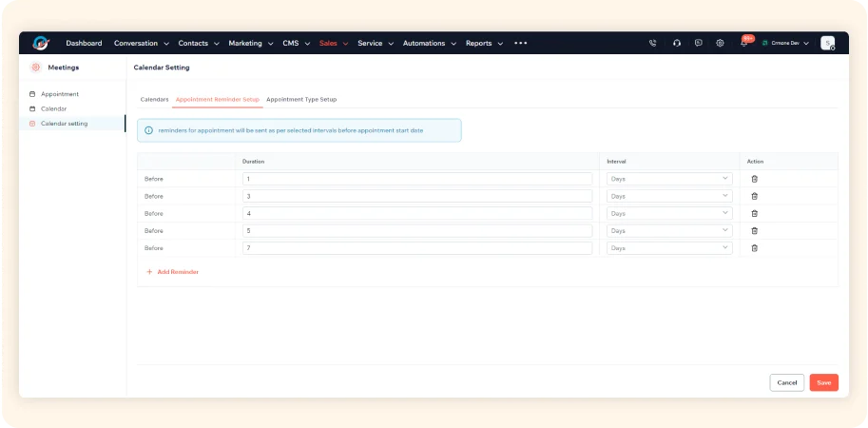Image resolution: width=868 pixels, height=428 pixels.
Task: Expand the Marketing menu
Action: point(251,43)
